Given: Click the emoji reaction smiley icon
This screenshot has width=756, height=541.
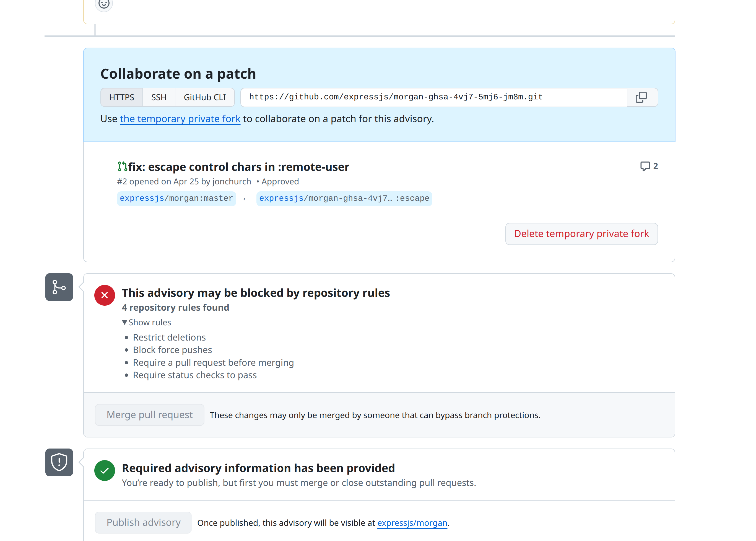Looking at the screenshot, I should coord(104,4).
